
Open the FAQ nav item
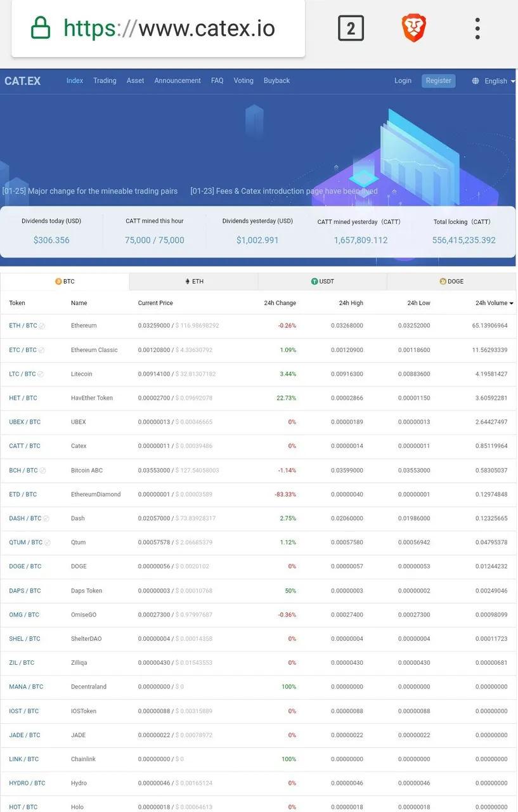coord(217,81)
